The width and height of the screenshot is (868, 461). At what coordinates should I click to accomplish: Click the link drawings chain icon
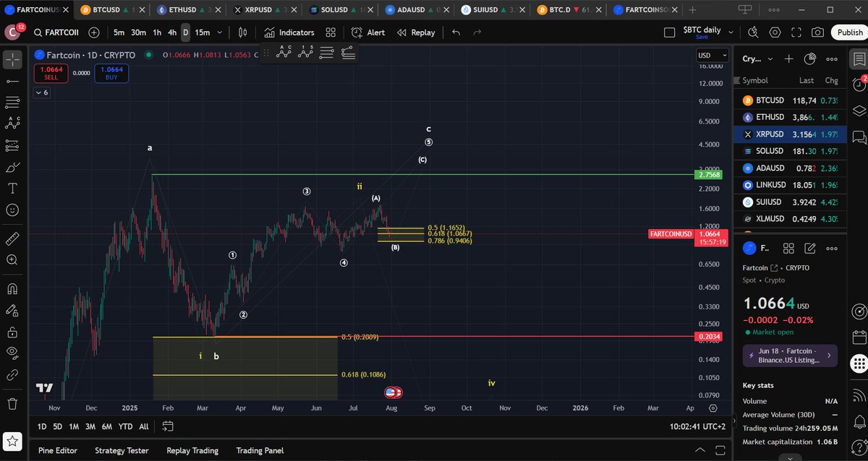12,375
